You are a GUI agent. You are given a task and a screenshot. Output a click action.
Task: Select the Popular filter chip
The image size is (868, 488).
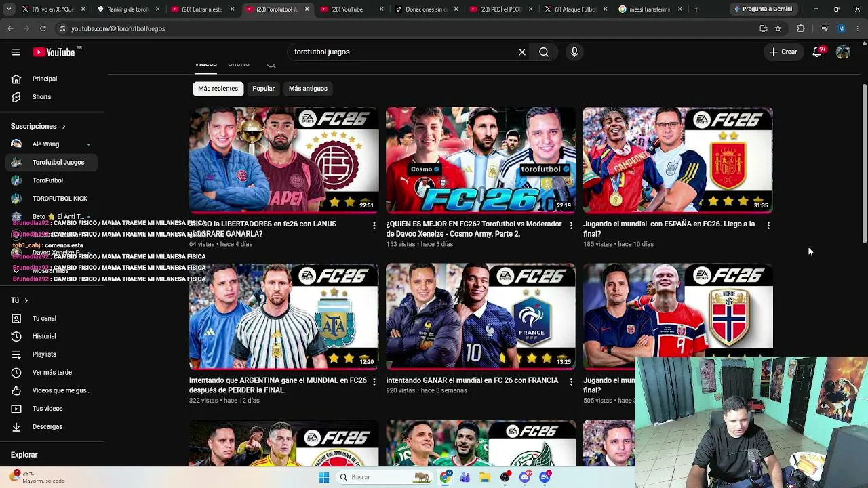pyautogui.click(x=263, y=89)
